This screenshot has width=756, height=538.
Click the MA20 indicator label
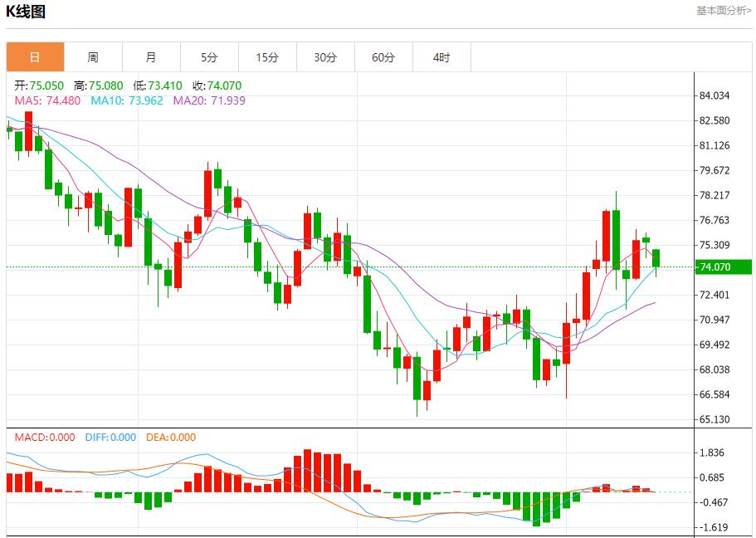(209, 100)
